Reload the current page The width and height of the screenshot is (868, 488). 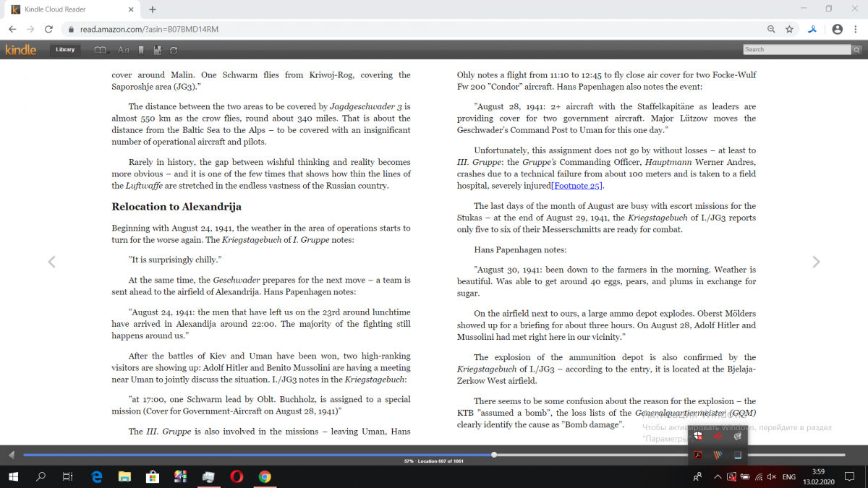pyautogui.click(x=48, y=29)
